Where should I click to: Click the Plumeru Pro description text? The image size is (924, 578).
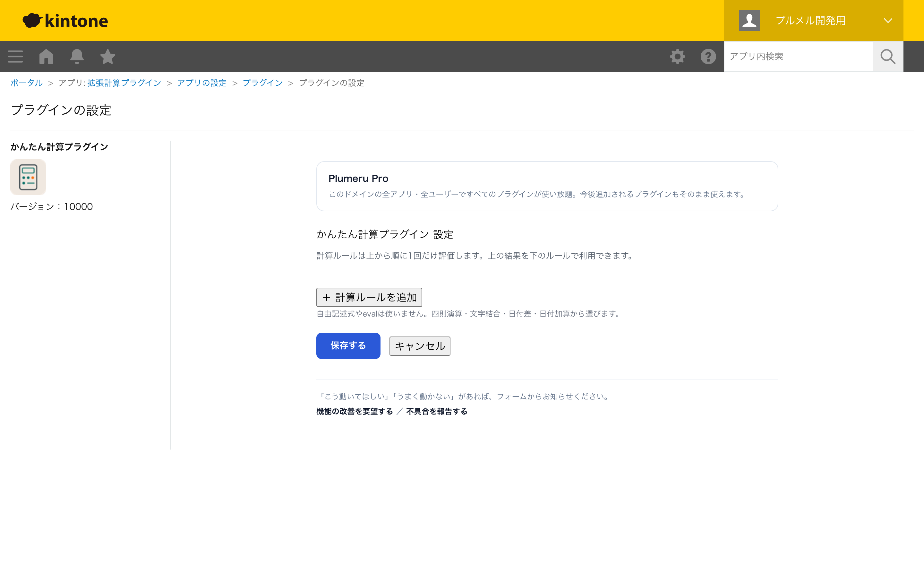click(538, 194)
